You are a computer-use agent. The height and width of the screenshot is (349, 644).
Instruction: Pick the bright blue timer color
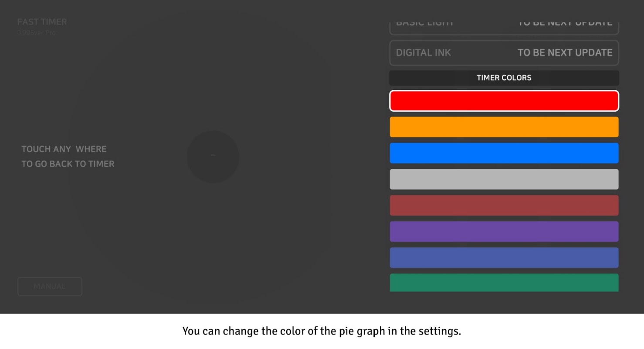point(504,153)
